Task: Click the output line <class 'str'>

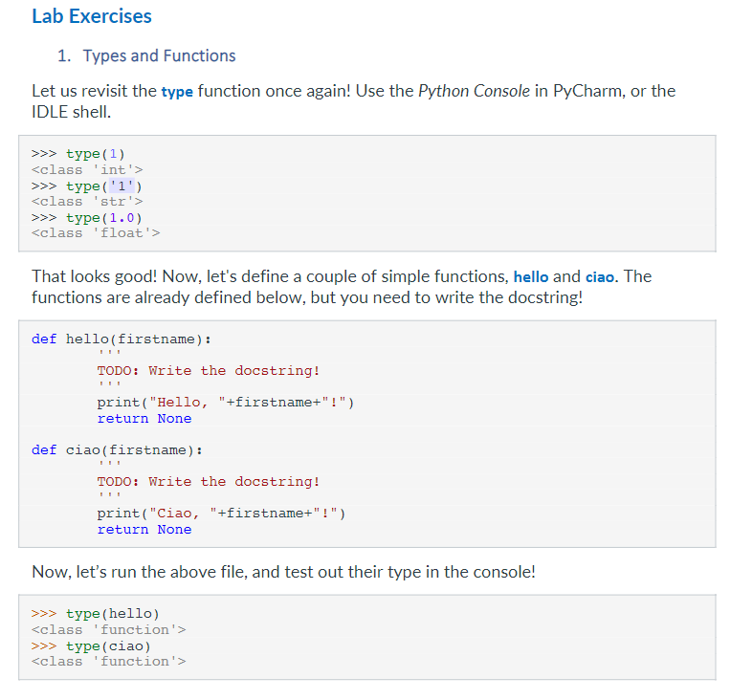Action: (87, 202)
